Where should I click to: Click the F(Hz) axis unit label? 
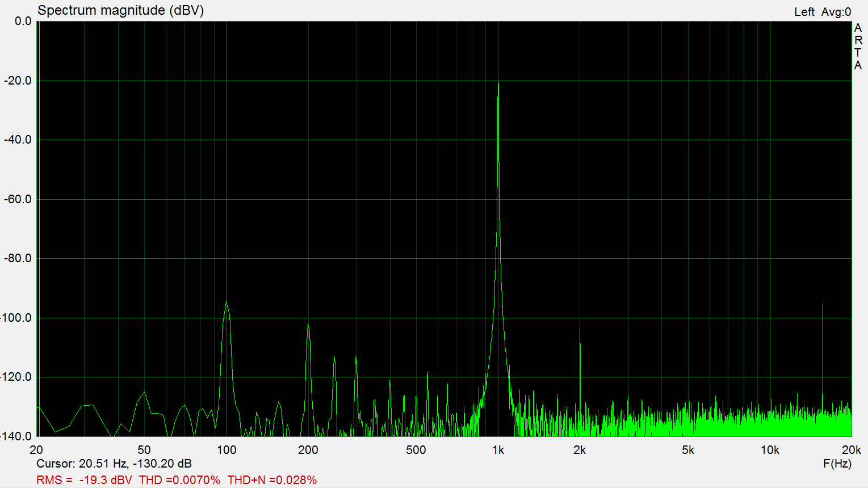coord(837,464)
